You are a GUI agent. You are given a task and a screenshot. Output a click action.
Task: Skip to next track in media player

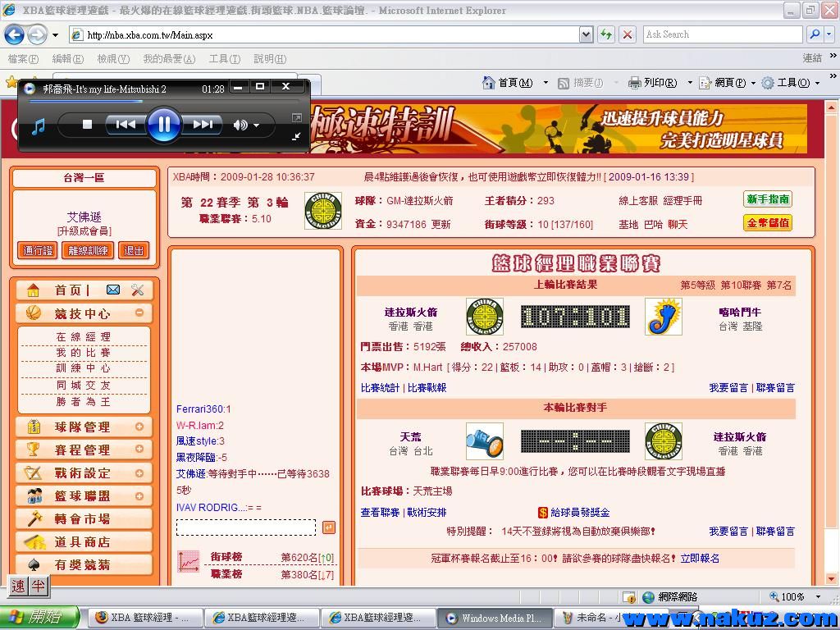(202, 125)
